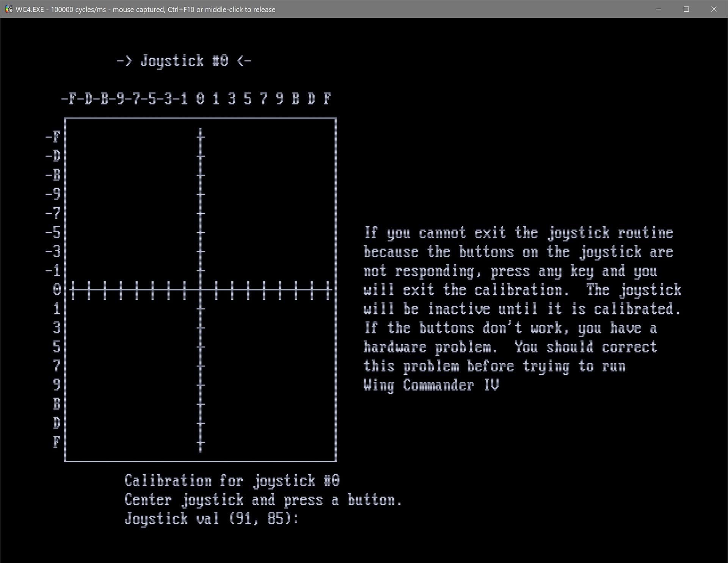Screen dimensions: 728x563
Task: Click 'will be inactive until it is calibrated.' line
Action: pos(522,309)
